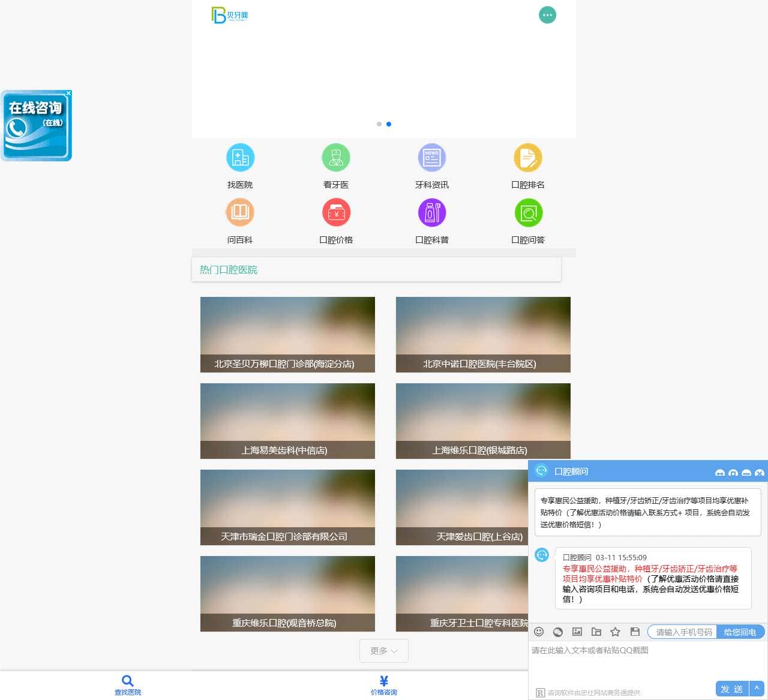768x700 pixels.
Task: Open 北京圣贝万柳口腔门诊部(海淀分店) hospital card
Action: point(287,335)
